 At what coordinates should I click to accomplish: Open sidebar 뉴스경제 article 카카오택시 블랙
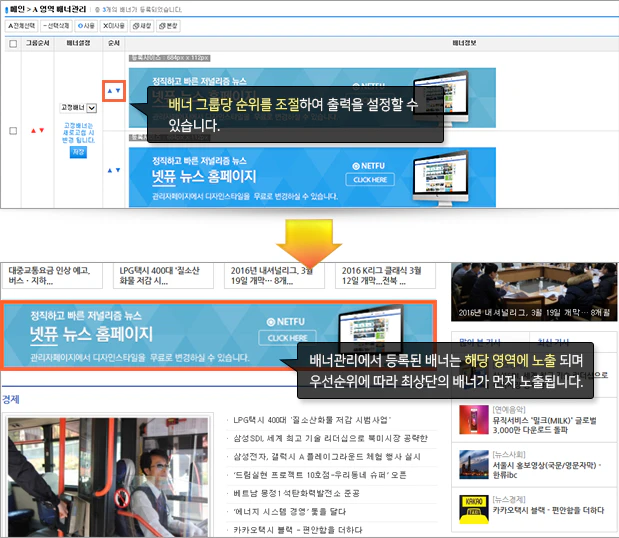click(548, 510)
